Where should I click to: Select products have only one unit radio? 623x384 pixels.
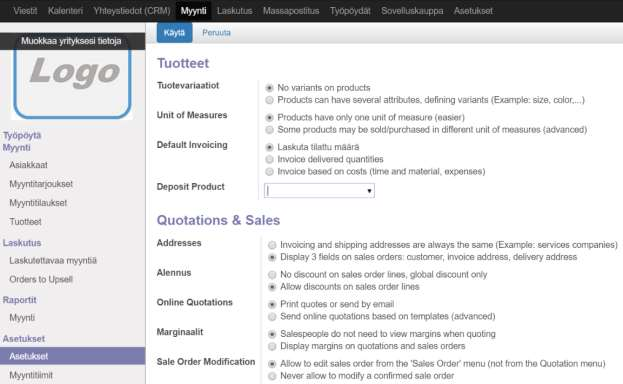point(269,117)
